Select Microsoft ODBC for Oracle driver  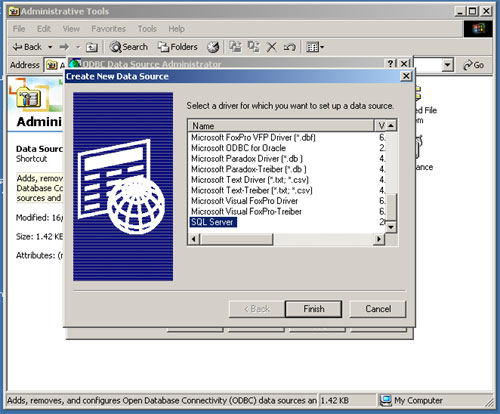pos(238,148)
